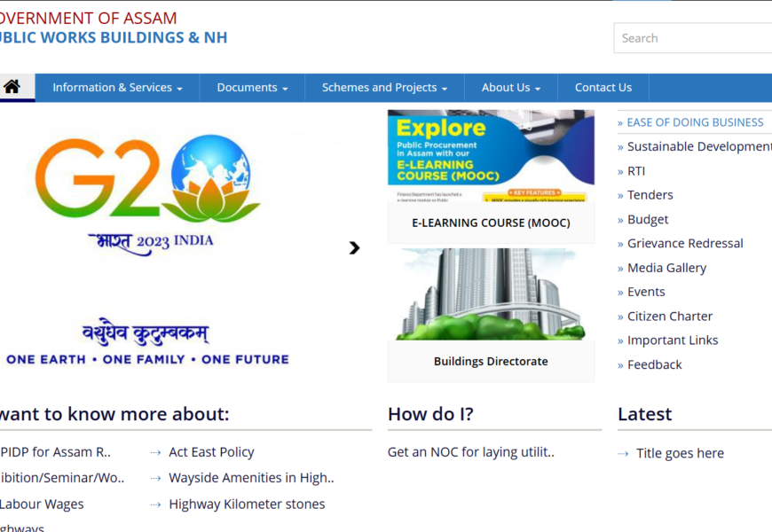Screen dimensions: 772x532
Task: Open Act East Policy link
Action: pyautogui.click(x=211, y=452)
